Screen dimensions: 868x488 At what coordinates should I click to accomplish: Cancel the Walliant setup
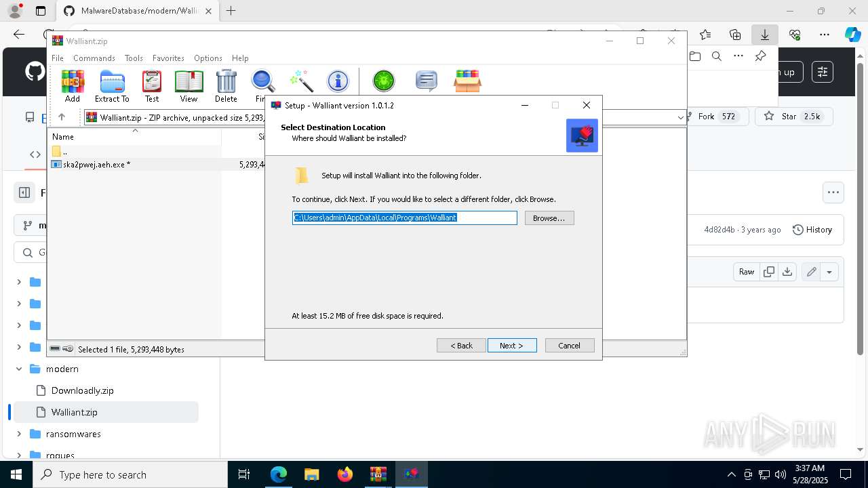[x=570, y=346]
